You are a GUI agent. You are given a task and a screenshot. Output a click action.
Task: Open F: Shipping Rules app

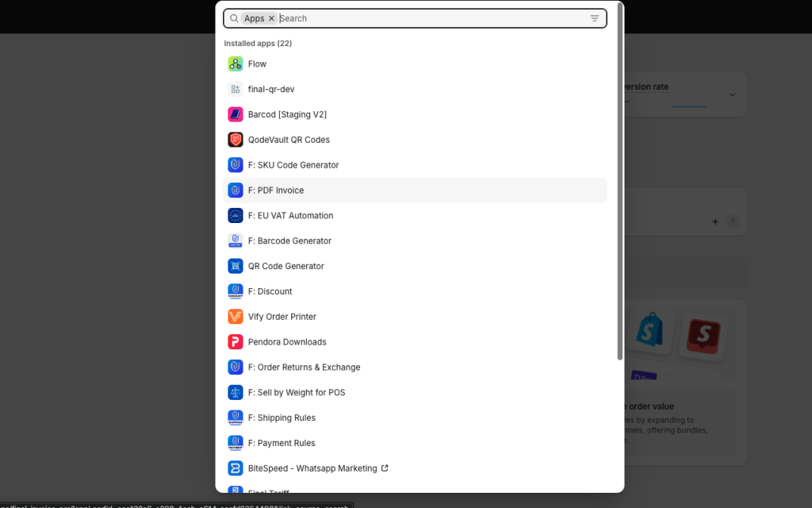tap(282, 418)
